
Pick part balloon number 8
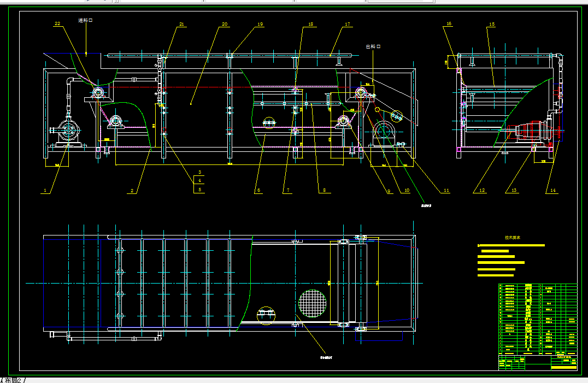click(325, 190)
